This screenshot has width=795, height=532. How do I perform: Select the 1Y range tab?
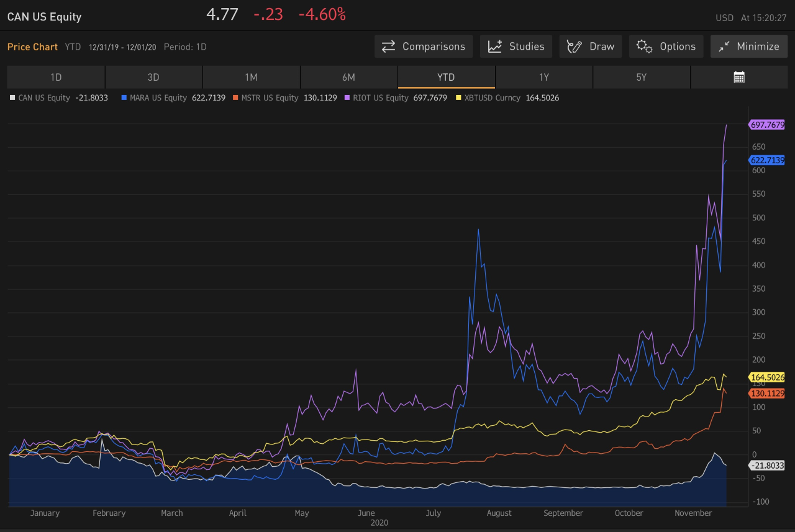pyautogui.click(x=543, y=78)
